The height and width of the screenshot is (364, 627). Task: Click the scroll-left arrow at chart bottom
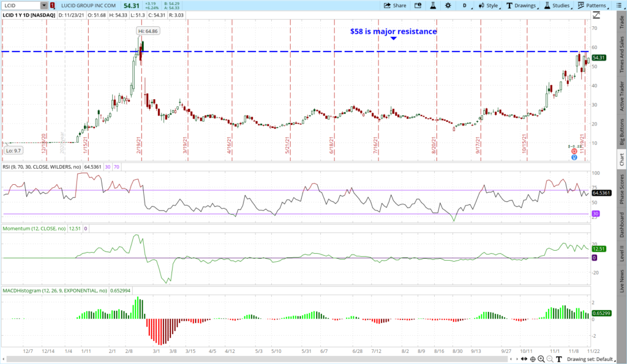pyautogui.click(x=511, y=359)
